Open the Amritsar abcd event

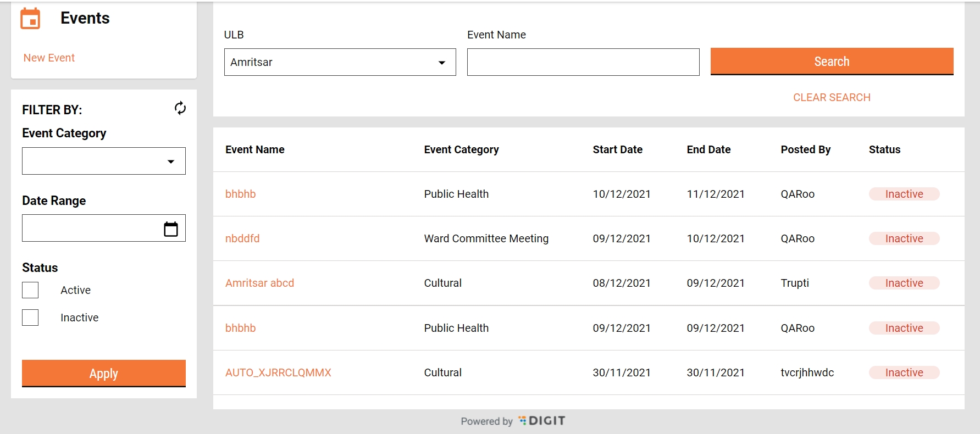click(x=259, y=283)
